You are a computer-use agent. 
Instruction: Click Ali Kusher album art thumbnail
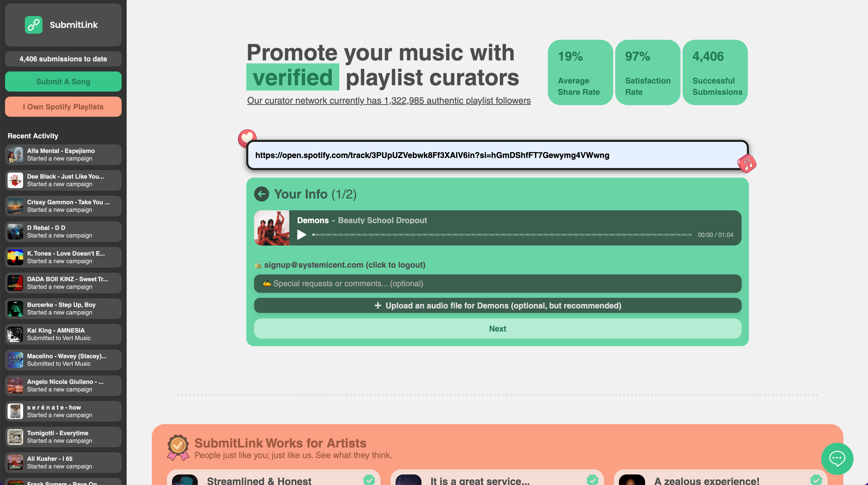click(x=15, y=462)
